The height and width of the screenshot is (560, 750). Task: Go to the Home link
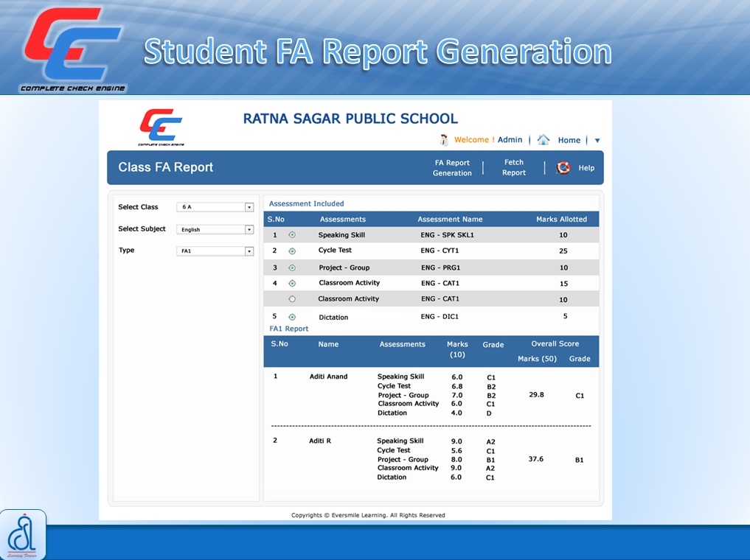tap(569, 140)
